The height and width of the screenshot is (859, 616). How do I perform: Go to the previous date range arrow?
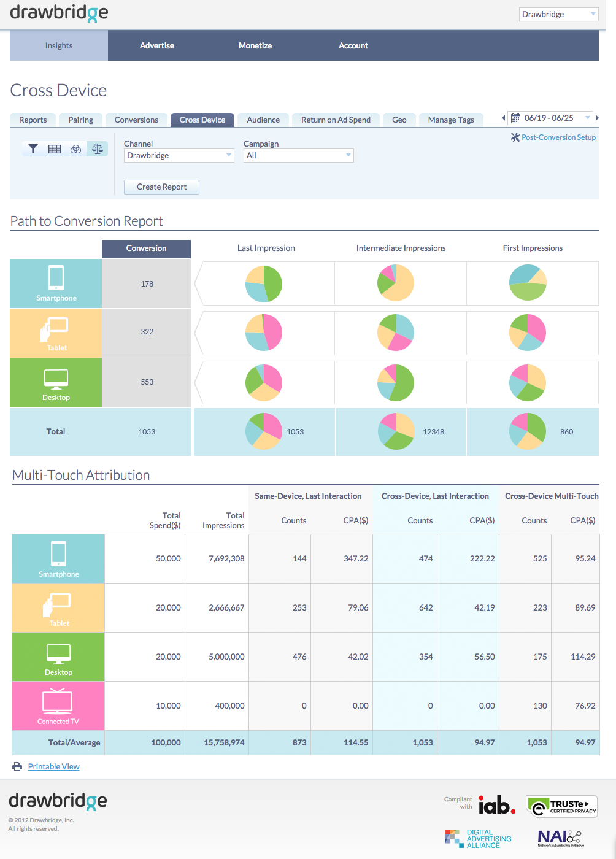click(504, 118)
